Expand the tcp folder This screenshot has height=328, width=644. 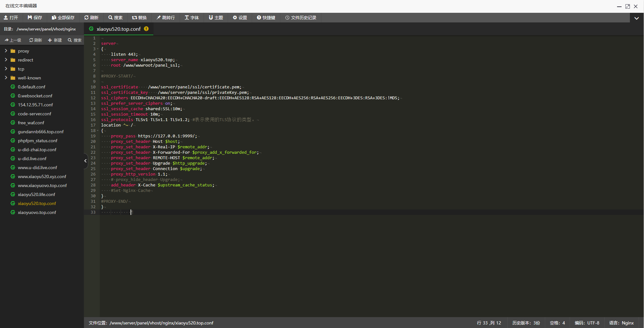click(x=6, y=69)
